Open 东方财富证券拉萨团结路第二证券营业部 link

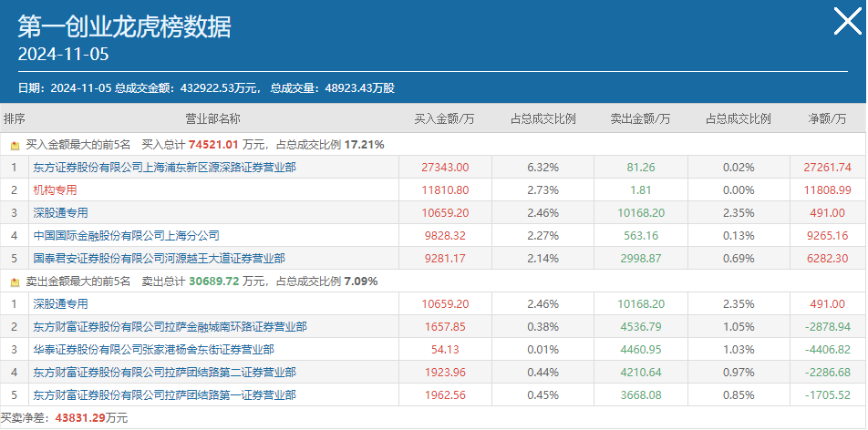(164, 373)
